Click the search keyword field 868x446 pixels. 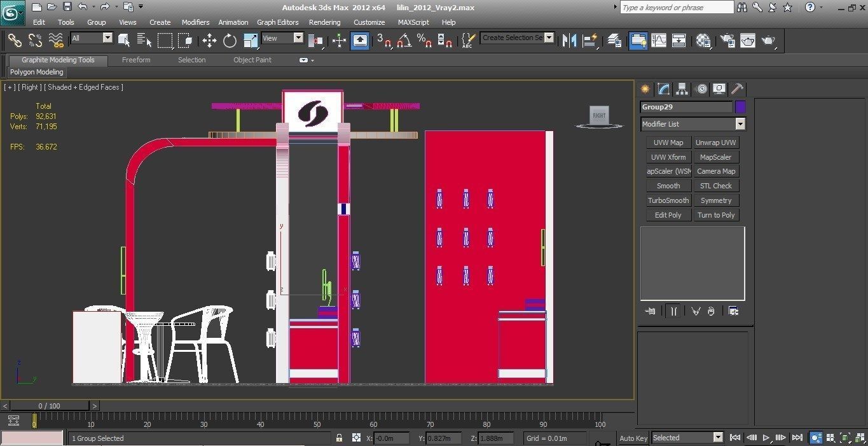677,8
